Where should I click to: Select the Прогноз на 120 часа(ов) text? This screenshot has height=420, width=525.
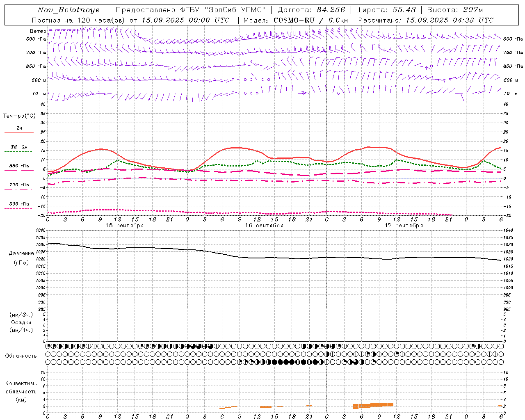[x=79, y=20]
